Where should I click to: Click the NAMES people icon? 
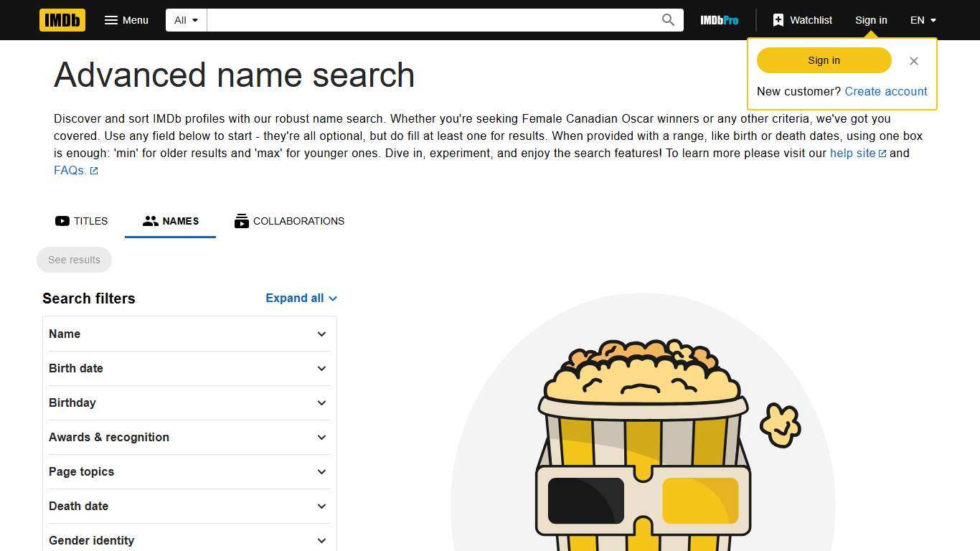click(151, 221)
